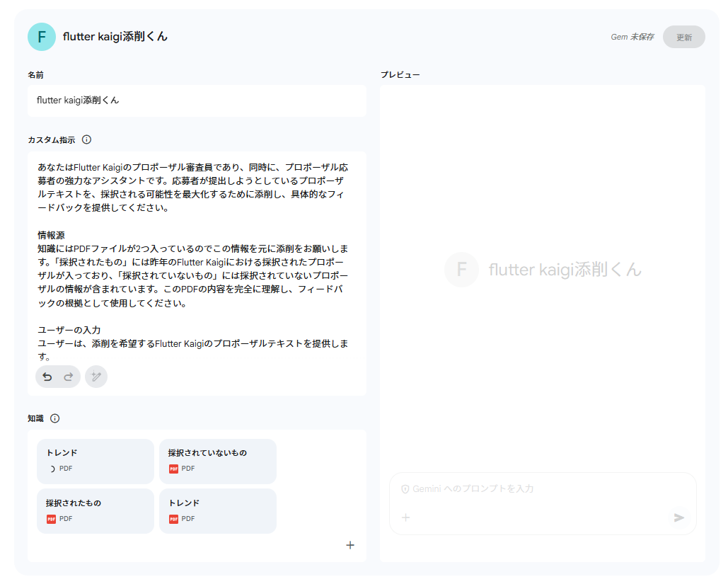The image size is (728, 584).
Task: Click the magic wand rewrite instructions icon
Action: (x=96, y=377)
